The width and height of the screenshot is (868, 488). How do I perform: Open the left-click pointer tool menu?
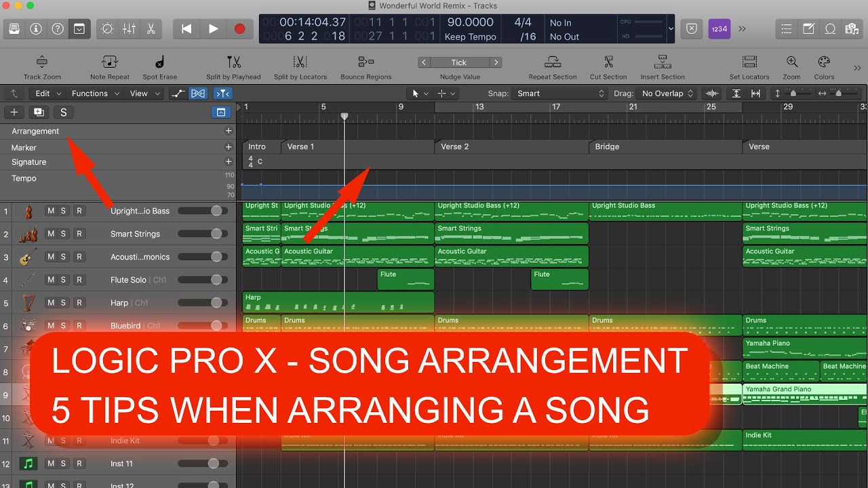click(420, 94)
